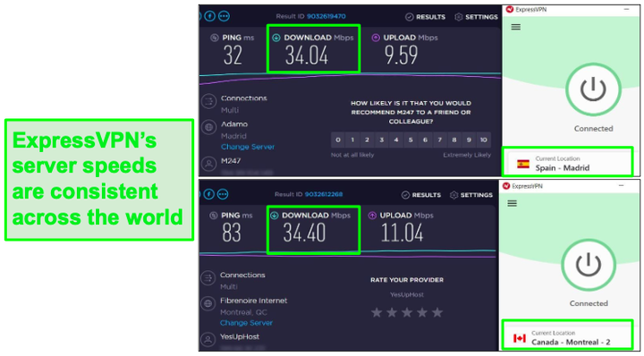Click the globe server icon beside Fibrenoire Internet
The image size is (644, 356).
coord(208,304)
